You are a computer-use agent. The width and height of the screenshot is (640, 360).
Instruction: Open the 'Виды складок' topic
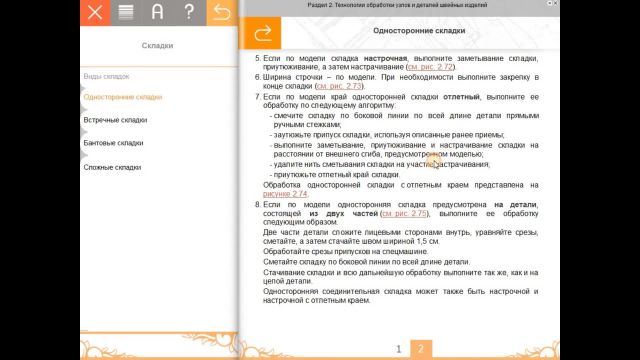tap(106, 76)
